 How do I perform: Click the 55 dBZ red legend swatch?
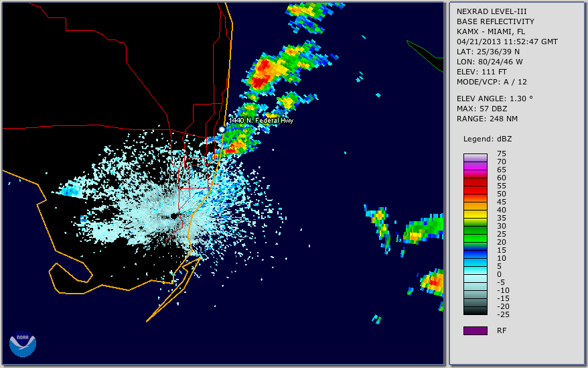[x=475, y=190]
